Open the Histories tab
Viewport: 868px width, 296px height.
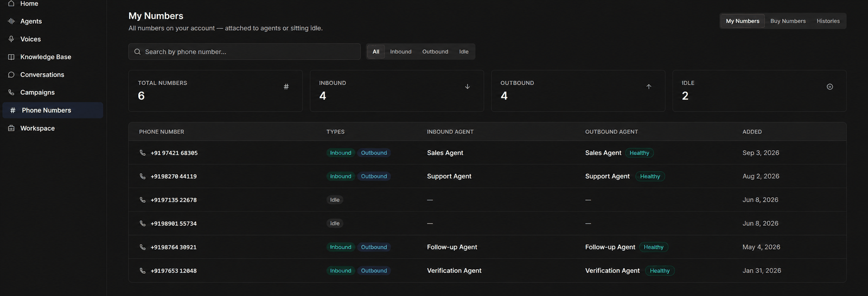pyautogui.click(x=828, y=21)
